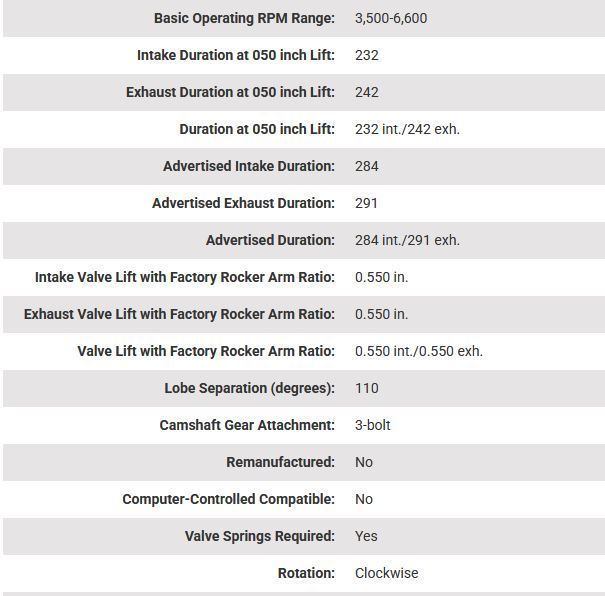
Task: Click the Intake Valve Lift with Factory Rocker label
Action: [x=185, y=277]
